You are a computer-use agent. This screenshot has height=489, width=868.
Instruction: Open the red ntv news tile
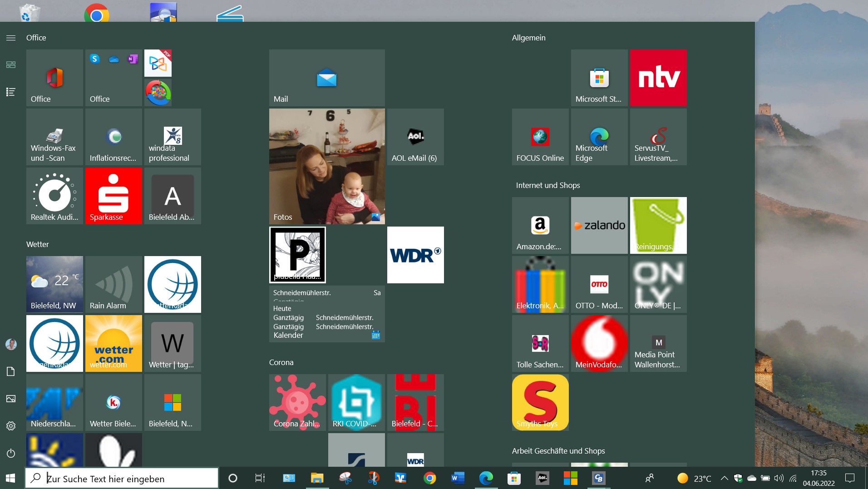click(x=658, y=78)
